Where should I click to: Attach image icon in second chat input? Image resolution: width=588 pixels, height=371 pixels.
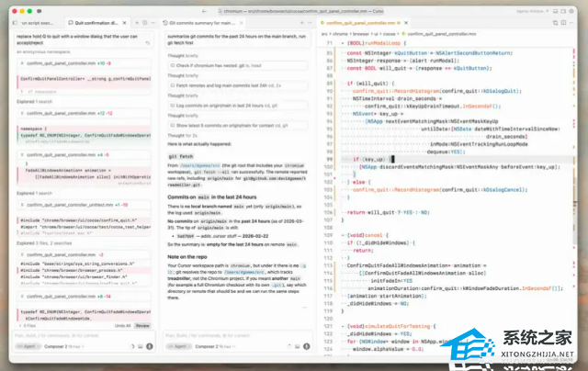tap(298, 346)
